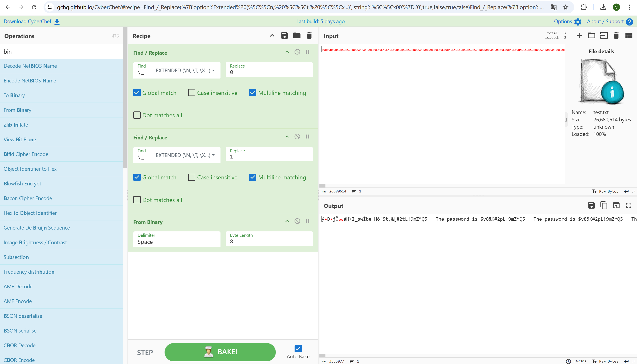Save output to file icon
637x364 pixels.
coord(591,206)
